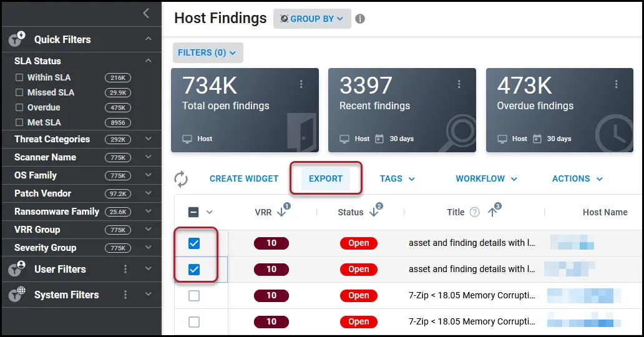Click the User Filters funnel icon
This screenshot has height=337, width=644.
click(x=17, y=269)
